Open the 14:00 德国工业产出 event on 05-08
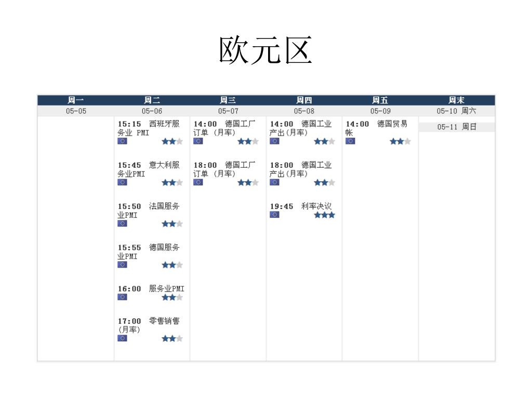Screen dimensions: 532x399 [301, 128]
